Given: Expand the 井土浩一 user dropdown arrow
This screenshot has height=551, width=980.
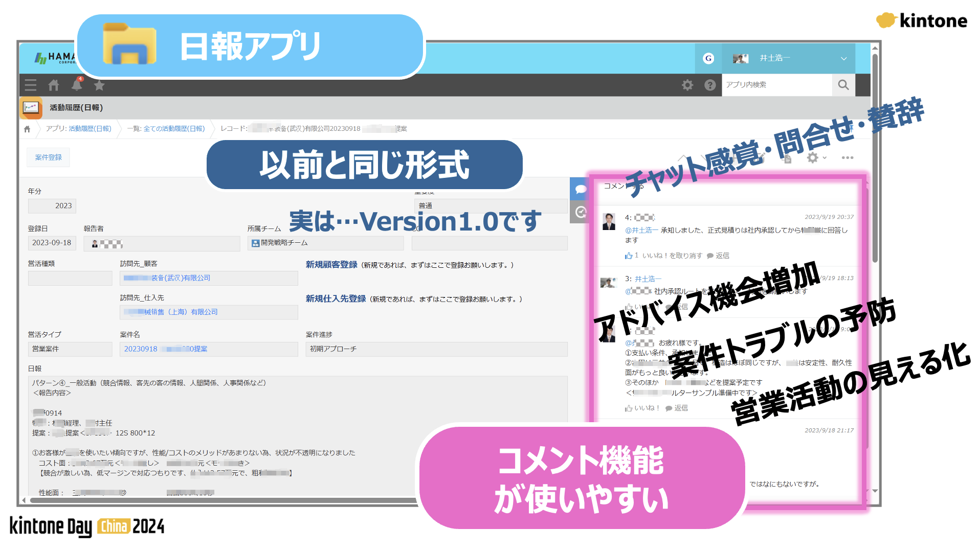Looking at the screenshot, I should [x=843, y=58].
